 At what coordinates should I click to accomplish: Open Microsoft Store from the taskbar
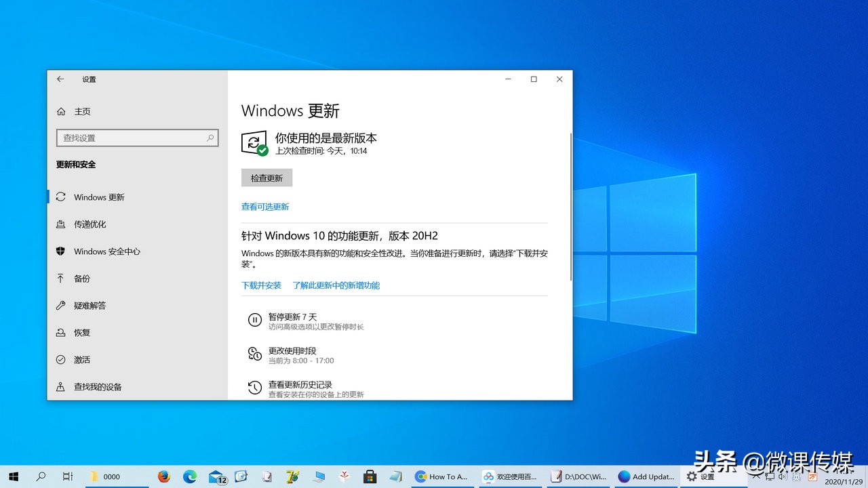pyautogui.click(x=370, y=476)
